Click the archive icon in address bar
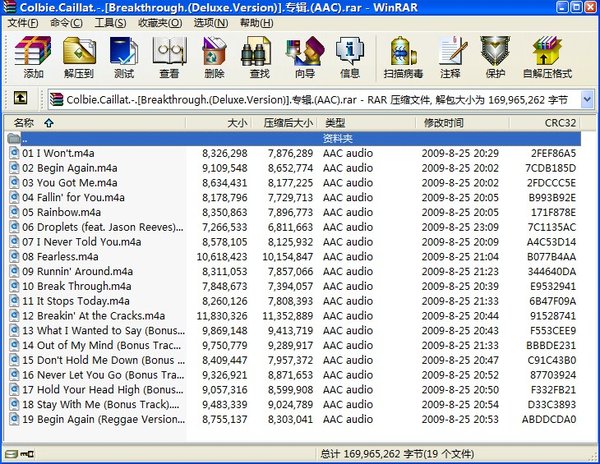 (x=56, y=99)
